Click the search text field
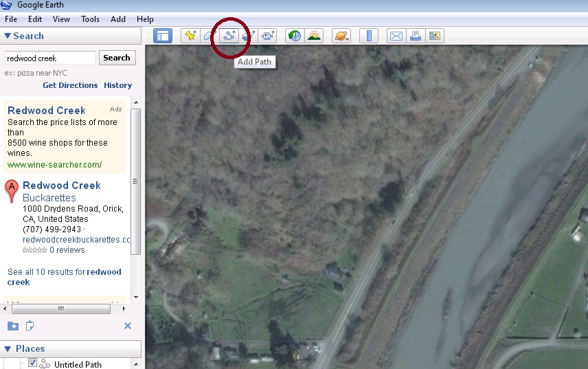This screenshot has width=588, height=369. [50, 58]
